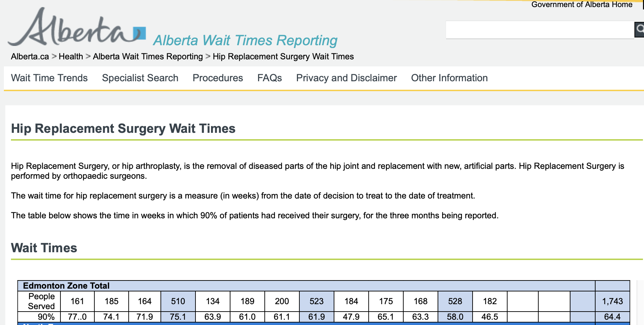Select the People Served cell 182
644x325 pixels.
(x=490, y=301)
